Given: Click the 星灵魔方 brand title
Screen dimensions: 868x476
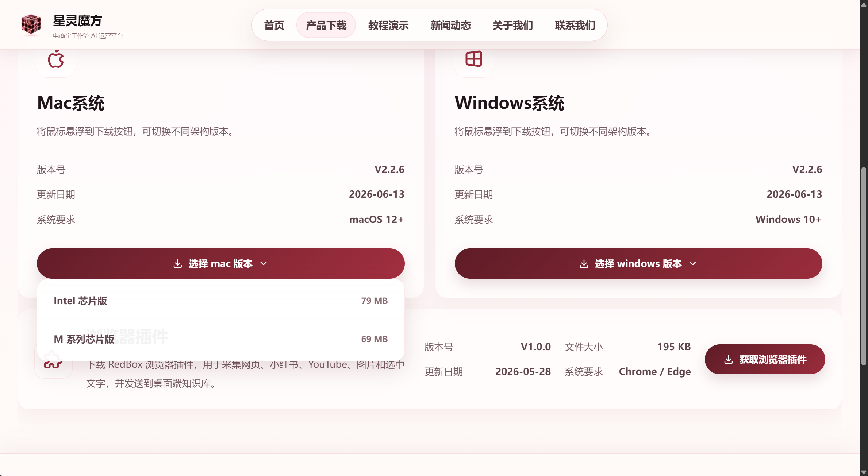Looking at the screenshot, I should (77, 21).
